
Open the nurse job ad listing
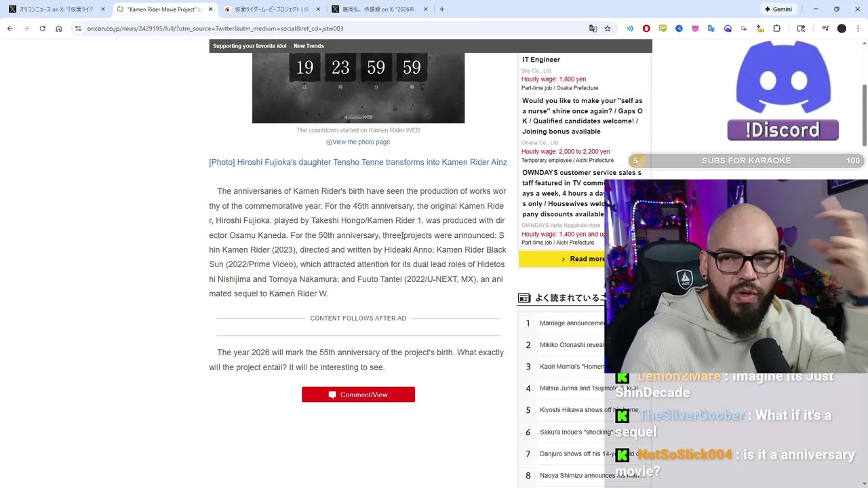[583, 116]
